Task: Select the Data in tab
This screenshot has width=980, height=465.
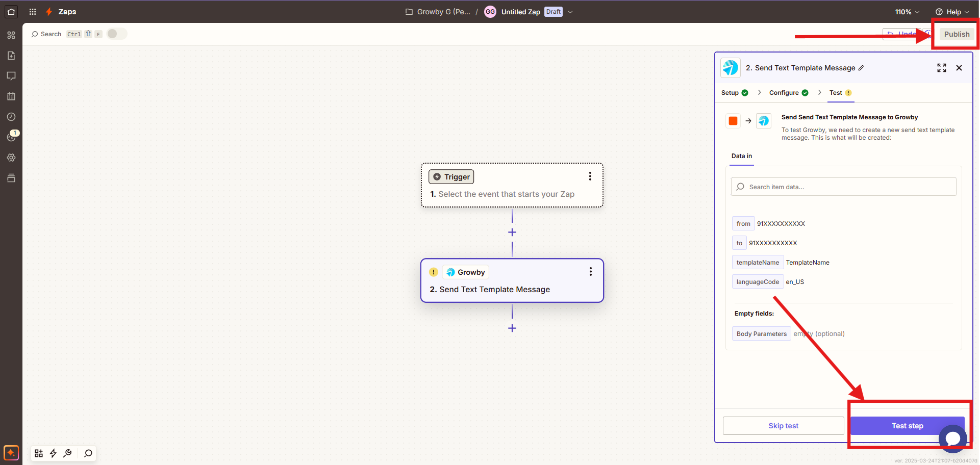Action: point(741,156)
